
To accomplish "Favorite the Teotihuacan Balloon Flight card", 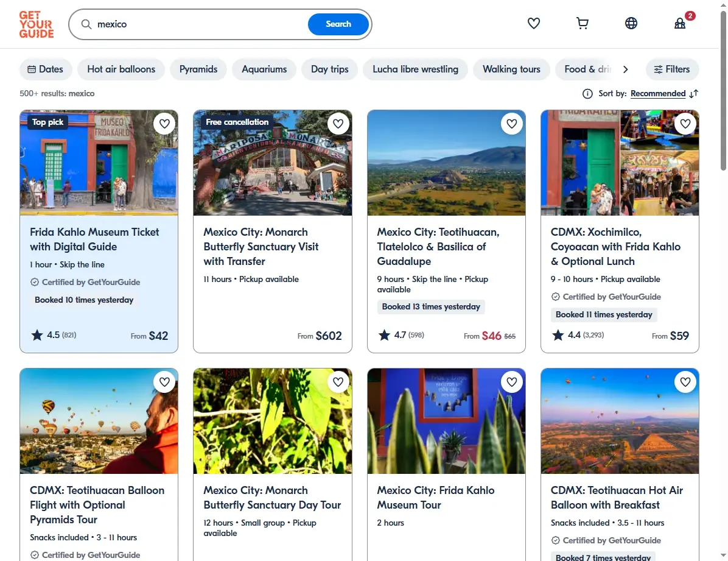I will pos(164,382).
